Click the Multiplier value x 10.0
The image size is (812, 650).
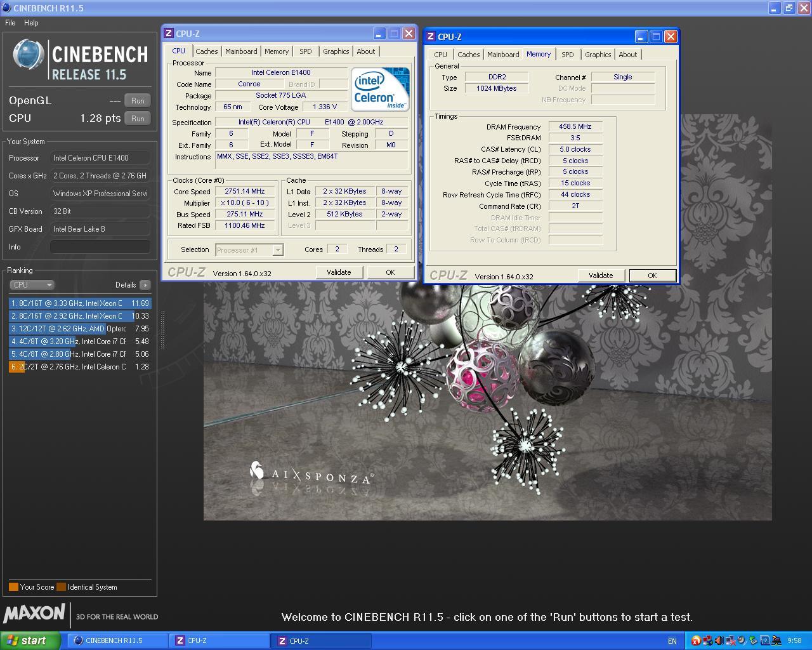pos(245,202)
